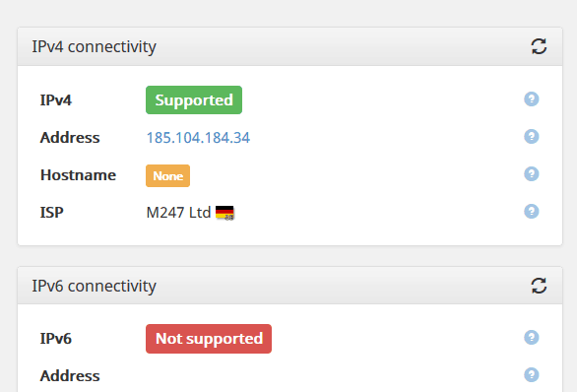
Task: Click the bold IPv4 row label
Action: [x=55, y=100]
